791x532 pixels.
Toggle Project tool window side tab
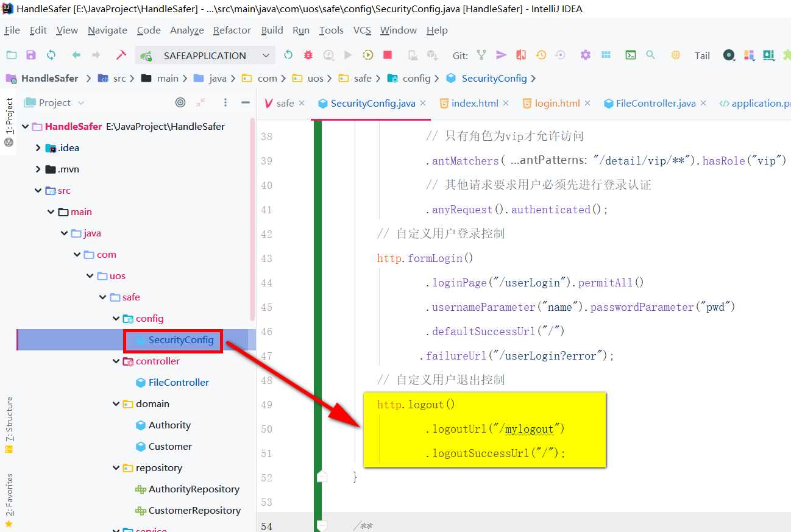tap(9, 121)
